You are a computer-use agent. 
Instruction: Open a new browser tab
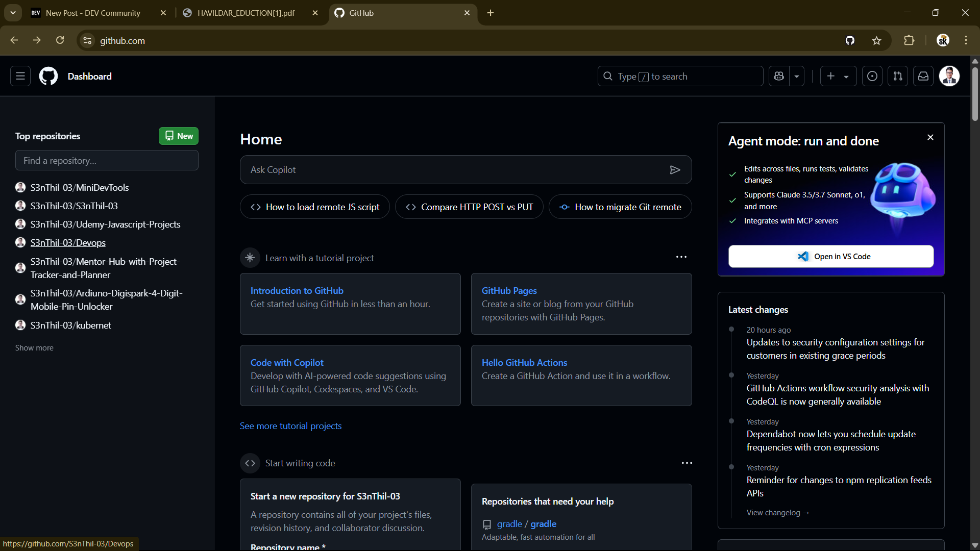pos(491,13)
